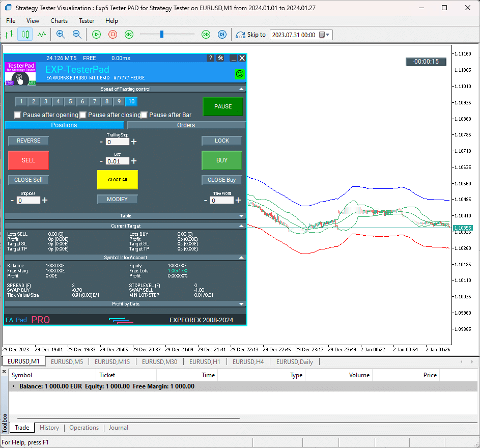The width and height of the screenshot is (480, 448).
Task: Open the Tester menu
Action: tap(87, 21)
